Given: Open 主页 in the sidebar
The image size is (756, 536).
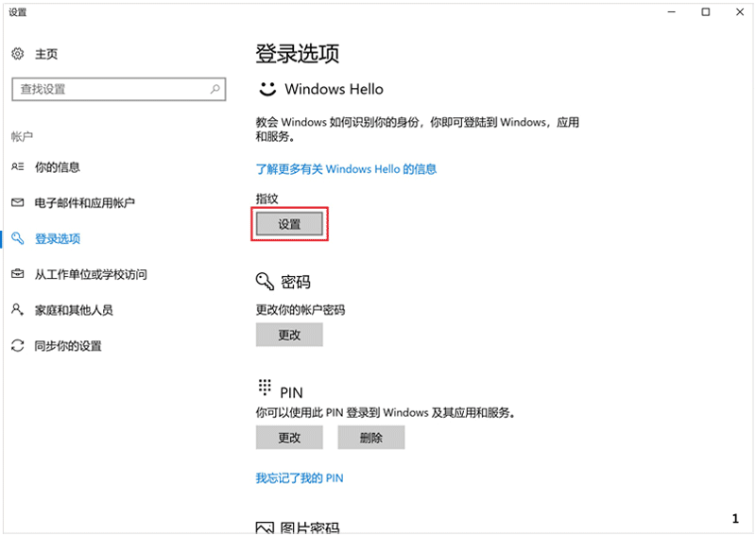Looking at the screenshot, I should click(x=46, y=54).
